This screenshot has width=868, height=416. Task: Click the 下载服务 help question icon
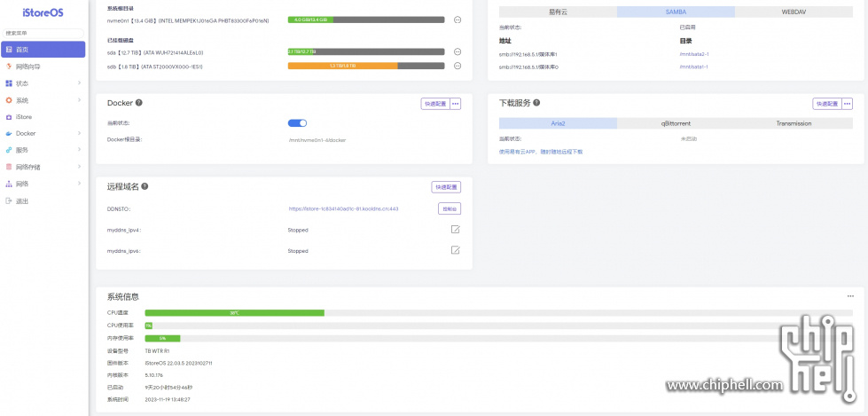536,103
